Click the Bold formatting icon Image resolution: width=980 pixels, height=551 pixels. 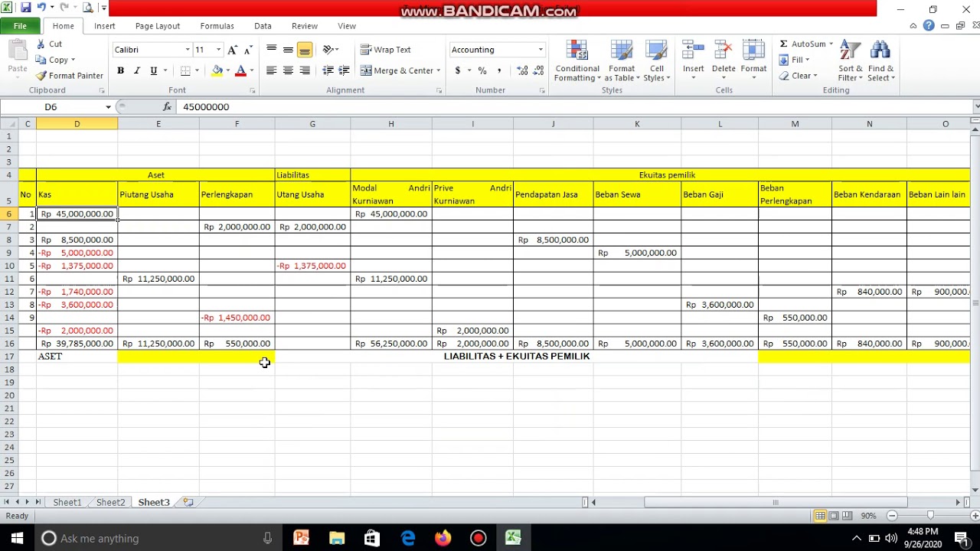click(x=120, y=70)
